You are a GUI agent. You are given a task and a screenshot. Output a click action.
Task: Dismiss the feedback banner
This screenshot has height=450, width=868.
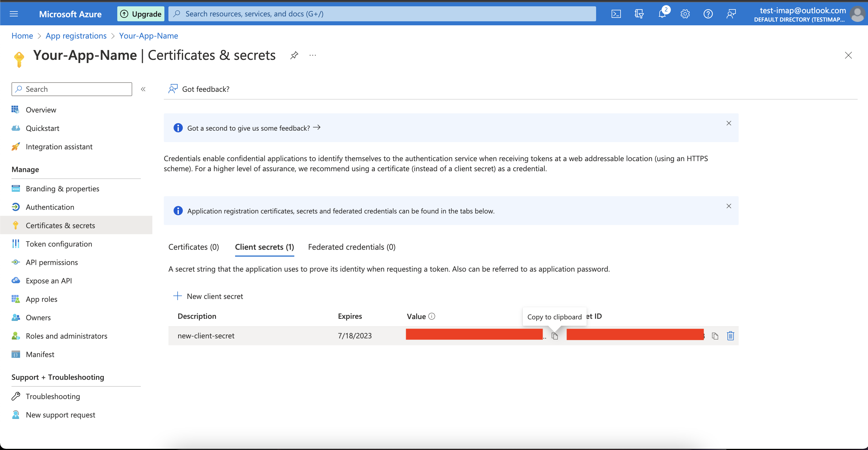pyautogui.click(x=729, y=123)
